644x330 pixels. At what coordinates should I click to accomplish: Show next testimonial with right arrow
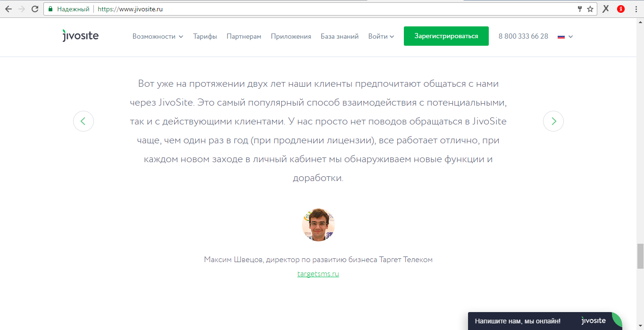tap(553, 121)
